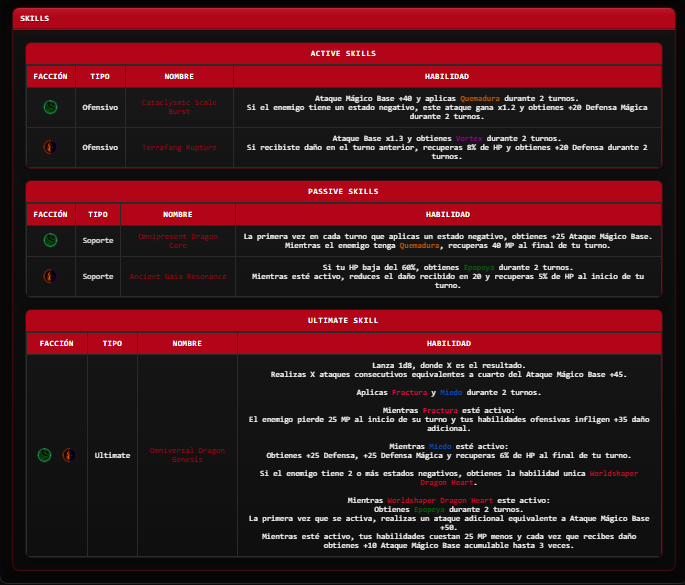Click the FACCIÓN column header in Passive Skills

(x=51, y=215)
